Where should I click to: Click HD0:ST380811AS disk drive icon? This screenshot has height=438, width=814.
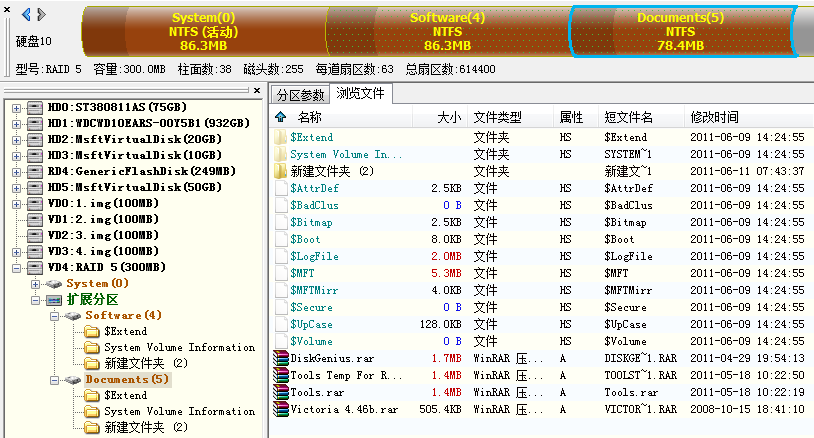point(35,108)
